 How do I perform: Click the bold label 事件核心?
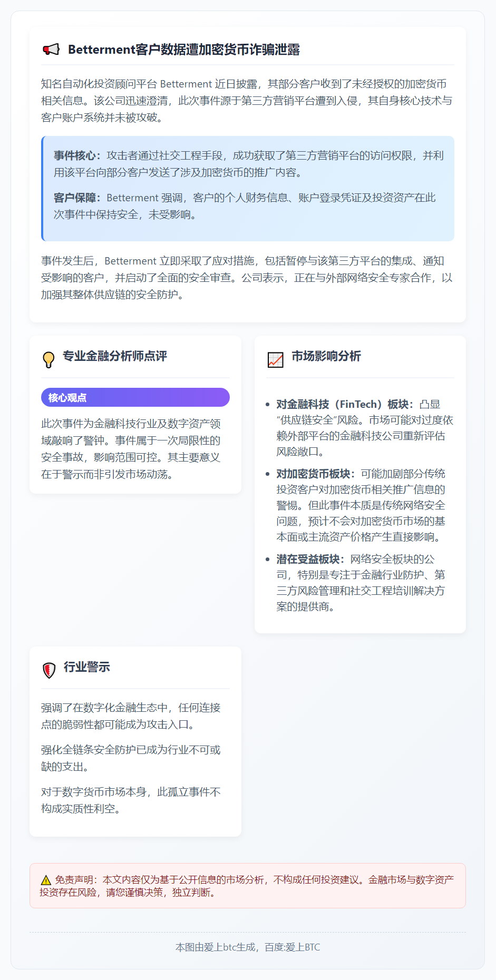[x=77, y=155]
